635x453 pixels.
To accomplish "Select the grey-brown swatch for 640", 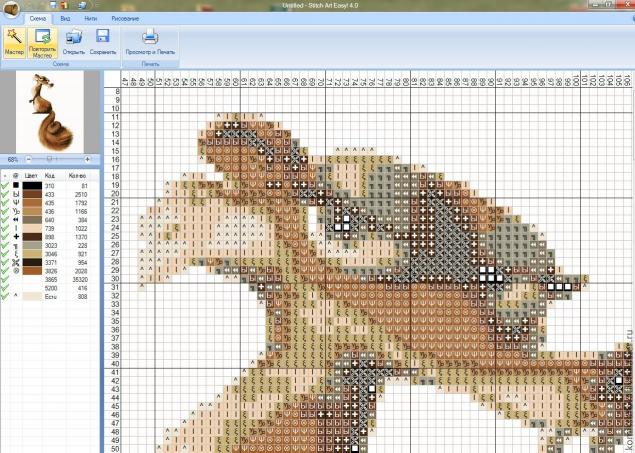I will [x=32, y=220].
